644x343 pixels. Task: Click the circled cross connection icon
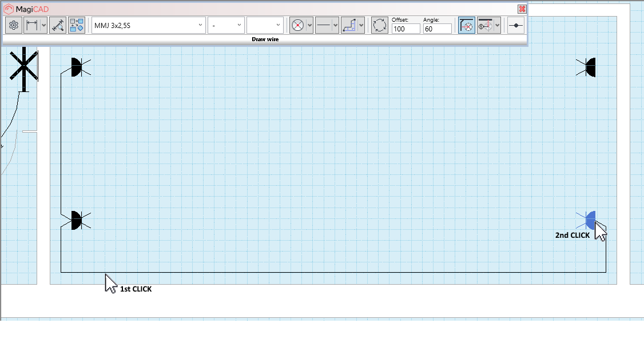click(297, 25)
